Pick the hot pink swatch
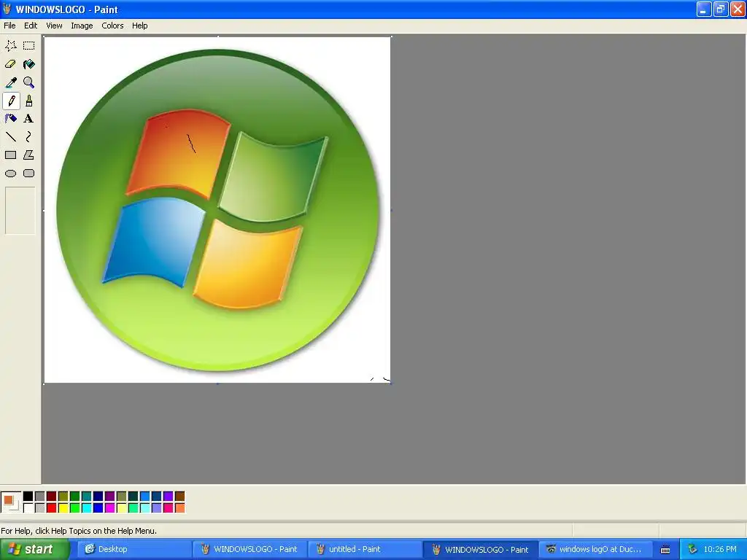Screen dimensions: 747x560 (169, 508)
